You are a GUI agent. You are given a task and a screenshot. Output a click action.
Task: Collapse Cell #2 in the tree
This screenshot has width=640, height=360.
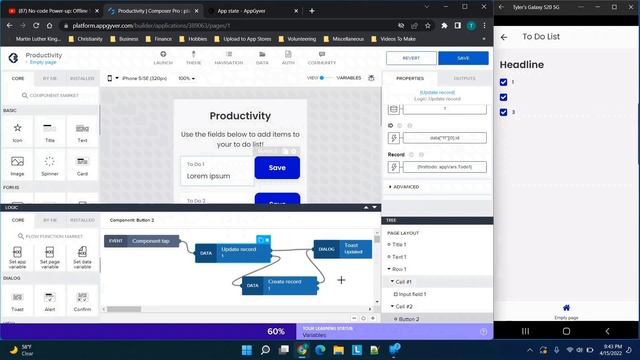(x=392, y=306)
